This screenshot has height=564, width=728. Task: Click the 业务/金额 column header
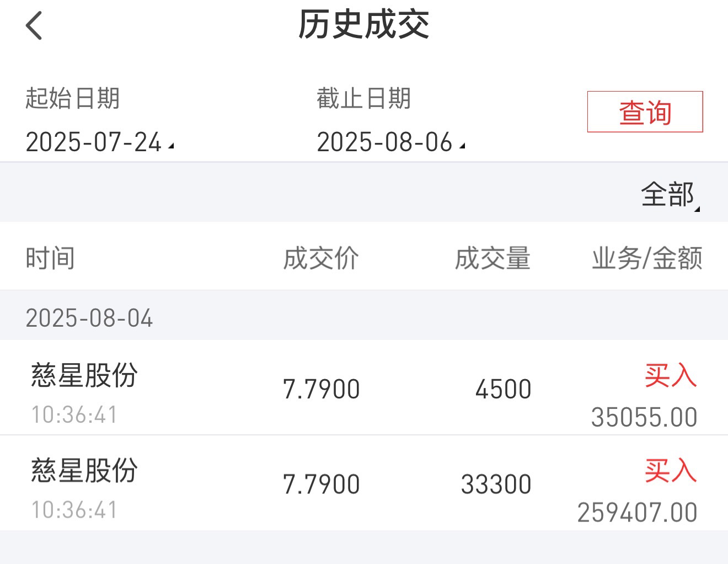click(647, 258)
